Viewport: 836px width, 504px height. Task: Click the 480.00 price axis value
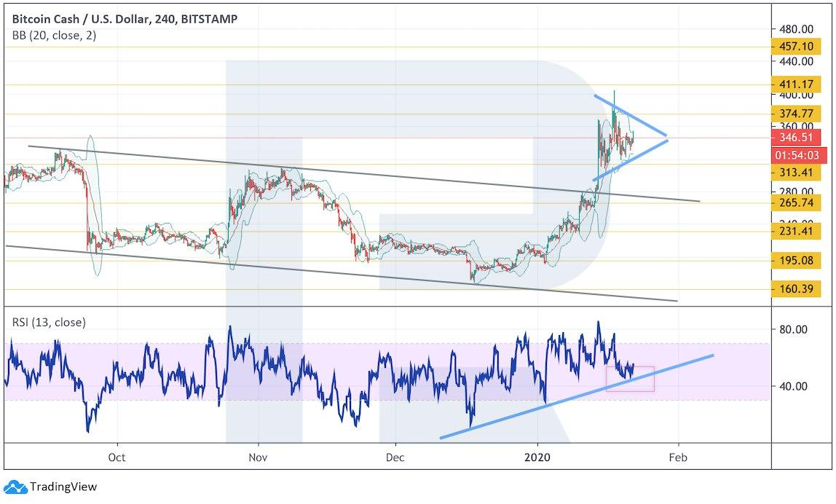pyautogui.click(x=796, y=29)
